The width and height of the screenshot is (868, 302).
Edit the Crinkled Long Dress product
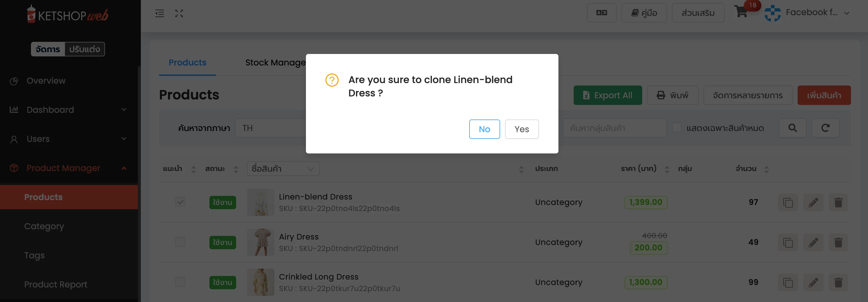pyautogui.click(x=813, y=283)
